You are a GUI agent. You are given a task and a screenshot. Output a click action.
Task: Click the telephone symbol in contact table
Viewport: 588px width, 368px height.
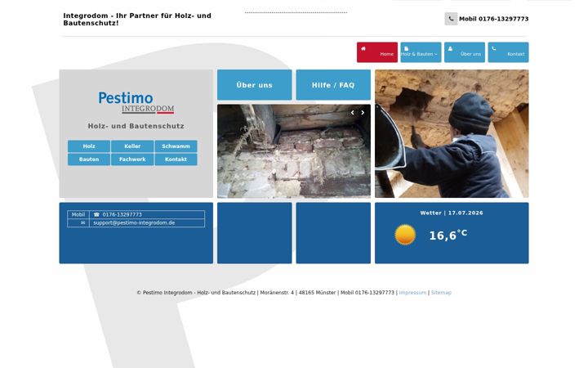(96, 214)
